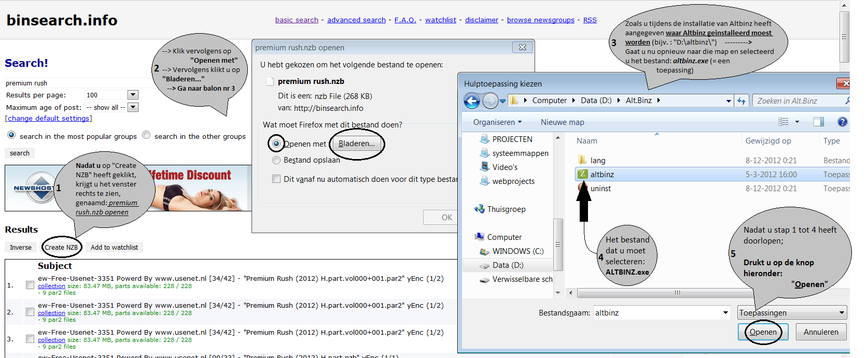868x358 pixels.
Task: Click the change view icon
Action: coord(783,122)
